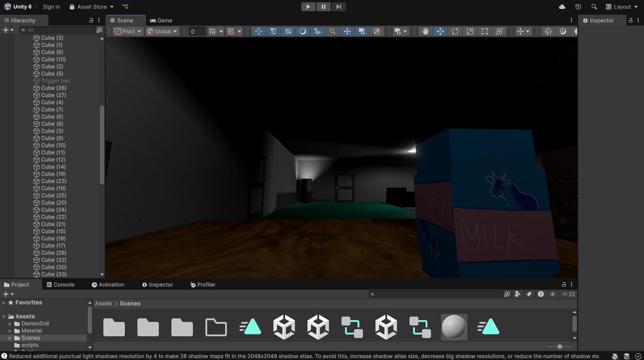Select the Hand tool in the Scene toolbar
This screenshot has width=644, height=360.
426,31
